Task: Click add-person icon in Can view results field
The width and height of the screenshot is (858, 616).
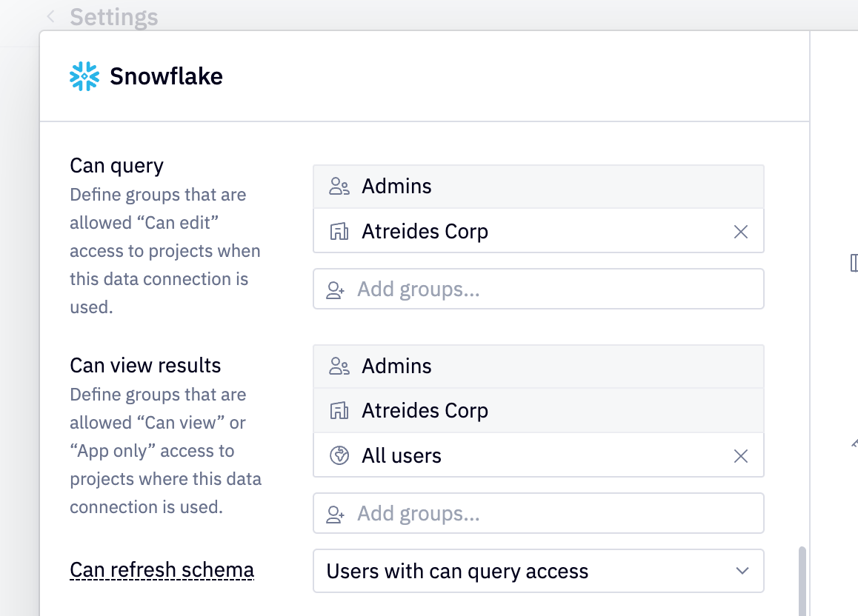Action: (x=336, y=514)
